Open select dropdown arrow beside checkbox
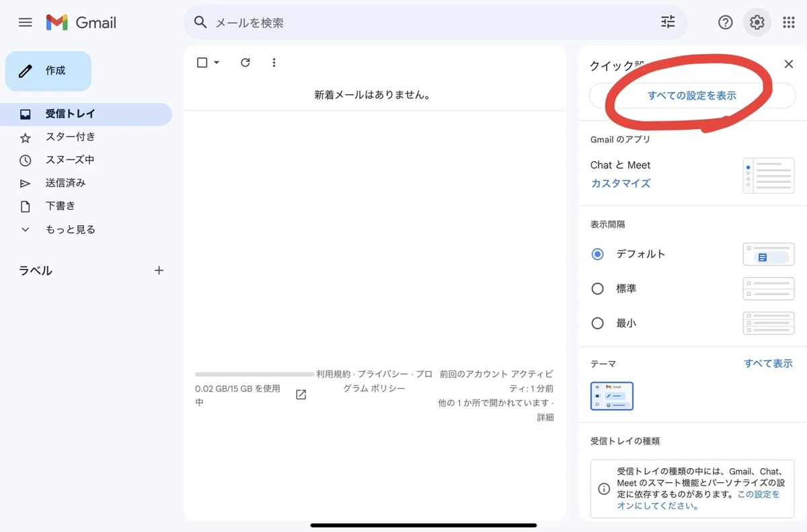The width and height of the screenshot is (807, 532). (x=216, y=63)
